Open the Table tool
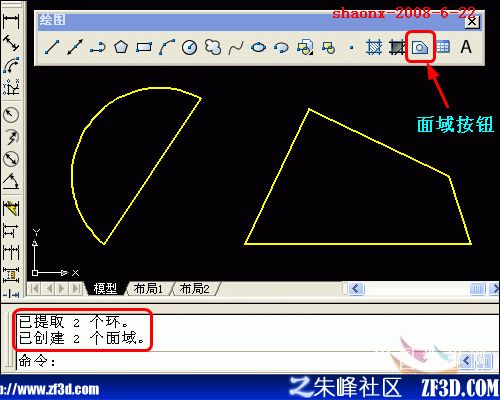 pyautogui.click(x=443, y=47)
